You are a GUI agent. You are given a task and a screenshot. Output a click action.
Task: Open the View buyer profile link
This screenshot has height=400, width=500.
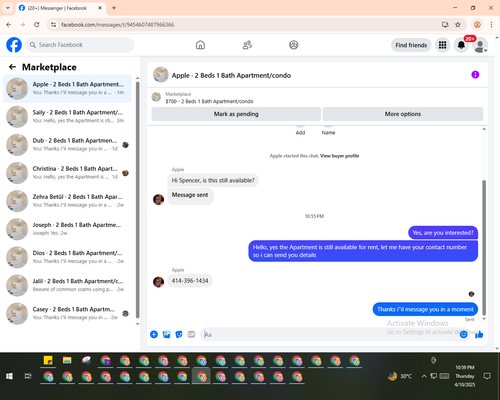[339, 156]
